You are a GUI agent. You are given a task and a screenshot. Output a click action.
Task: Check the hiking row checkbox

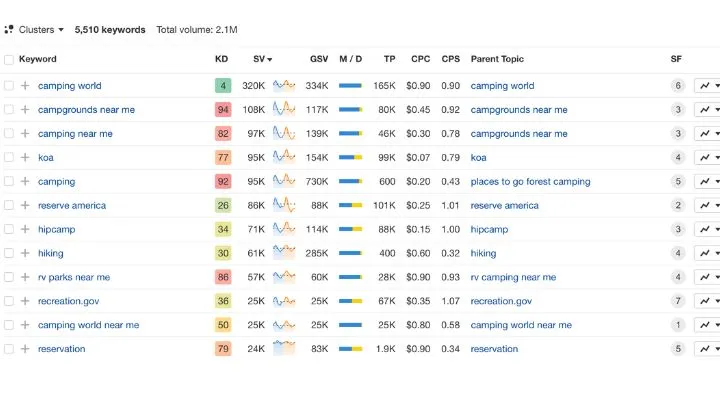(x=9, y=253)
